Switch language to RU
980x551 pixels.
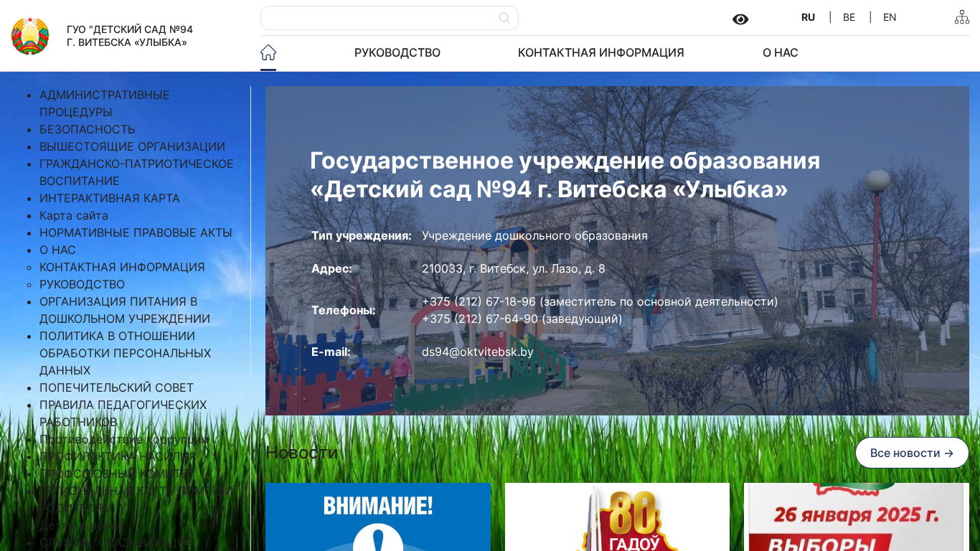pyautogui.click(x=809, y=17)
